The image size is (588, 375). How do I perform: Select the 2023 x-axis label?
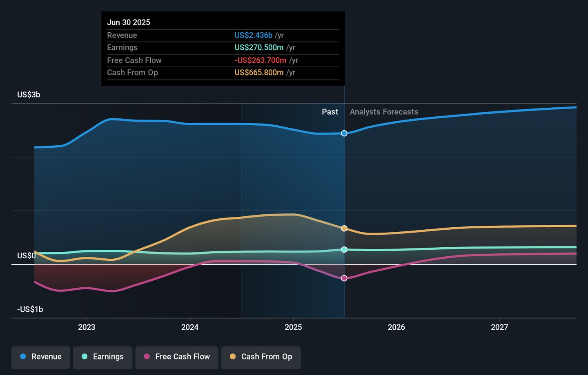(x=87, y=327)
